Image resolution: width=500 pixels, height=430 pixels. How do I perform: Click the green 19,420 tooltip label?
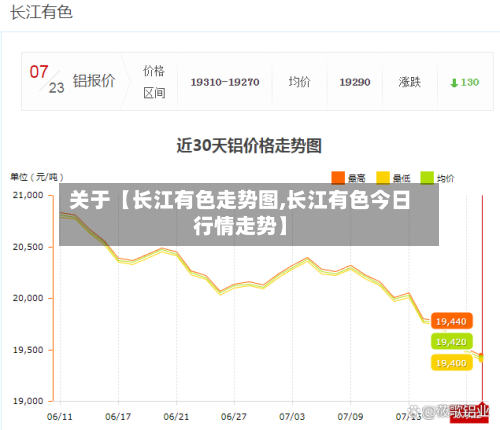coord(452,342)
